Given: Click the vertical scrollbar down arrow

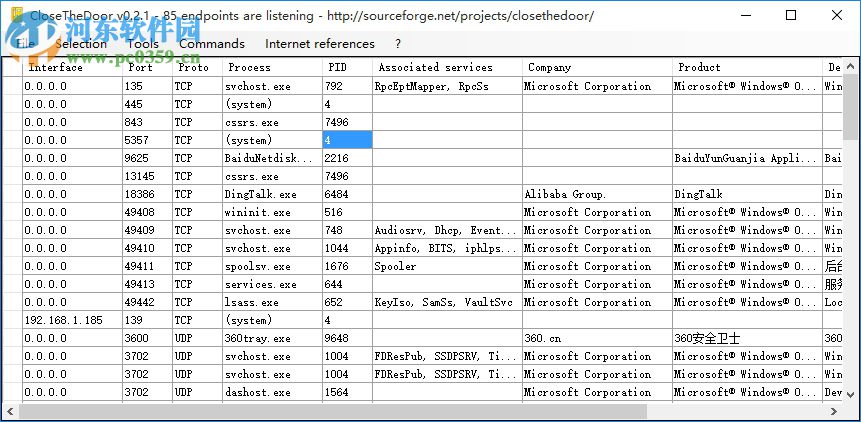Looking at the screenshot, I should tap(851, 394).
